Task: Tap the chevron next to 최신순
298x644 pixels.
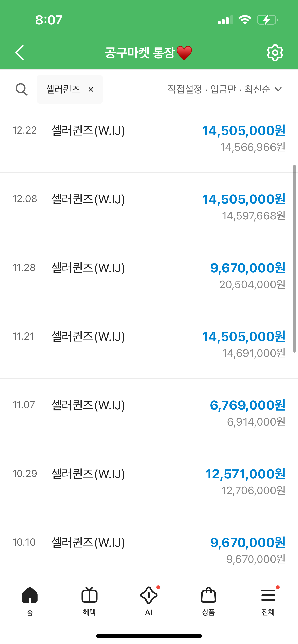Action: tap(278, 89)
